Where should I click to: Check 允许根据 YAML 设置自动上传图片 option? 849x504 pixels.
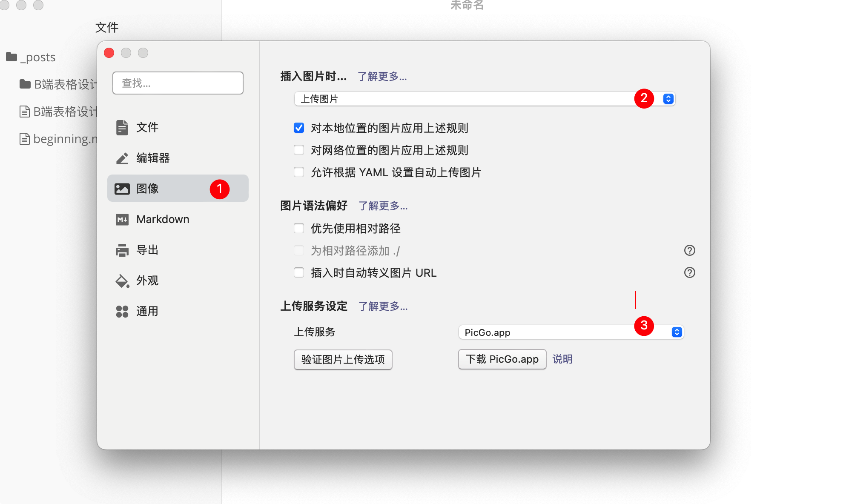point(299,172)
